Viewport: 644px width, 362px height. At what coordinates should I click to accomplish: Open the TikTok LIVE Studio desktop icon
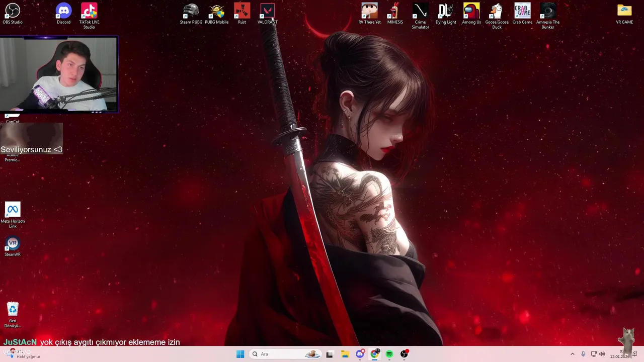pyautogui.click(x=89, y=16)
